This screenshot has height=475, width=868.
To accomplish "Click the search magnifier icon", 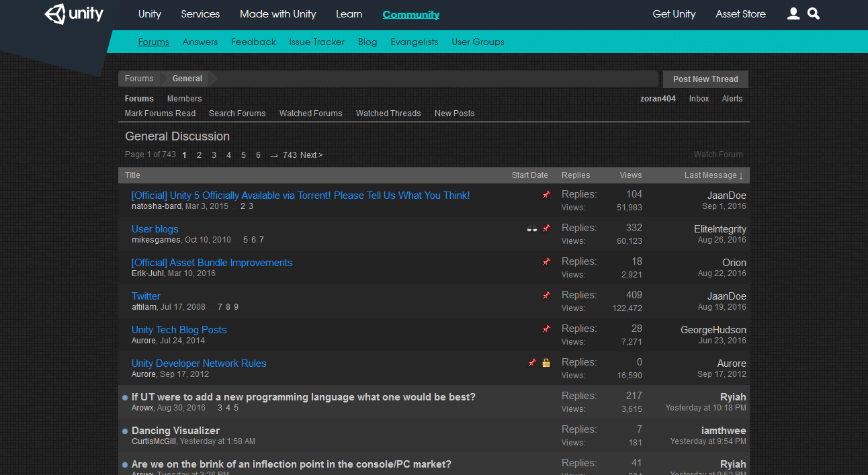I will click(x=814, y=14).
